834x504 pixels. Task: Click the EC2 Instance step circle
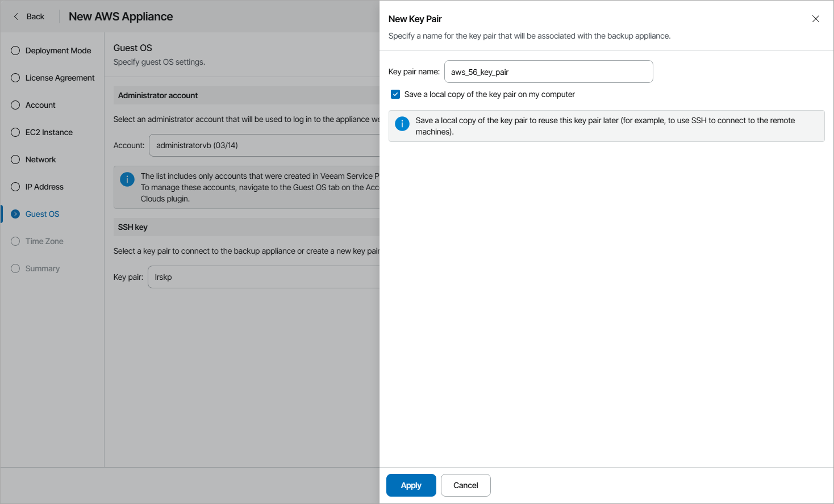(x=15, y=132)
